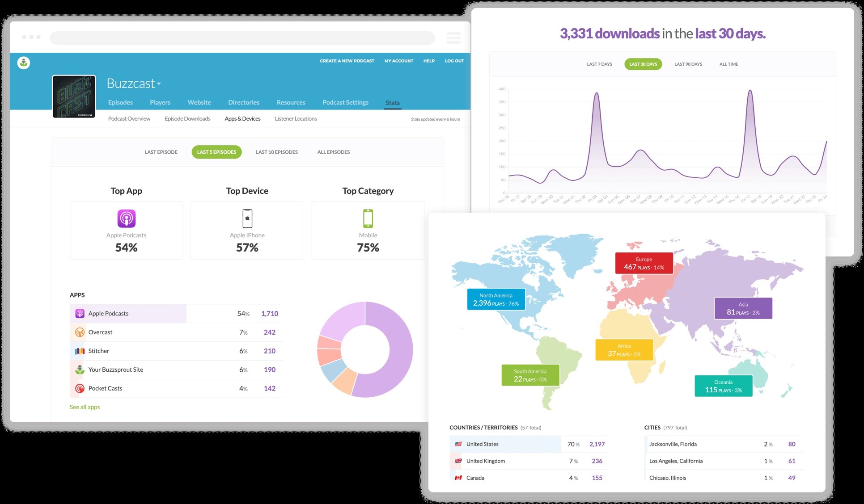Select the Last 30 Days range pill

(x=643, y=64)
